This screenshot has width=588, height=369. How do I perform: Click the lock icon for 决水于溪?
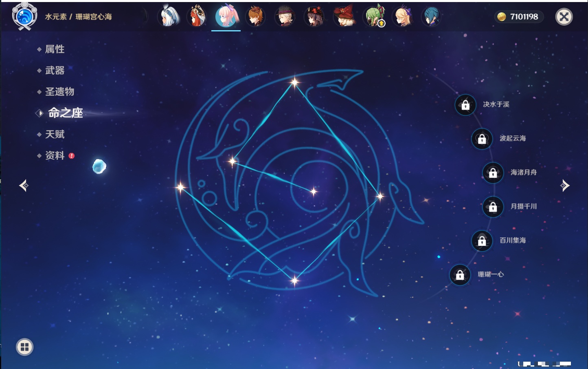point(465,105)
